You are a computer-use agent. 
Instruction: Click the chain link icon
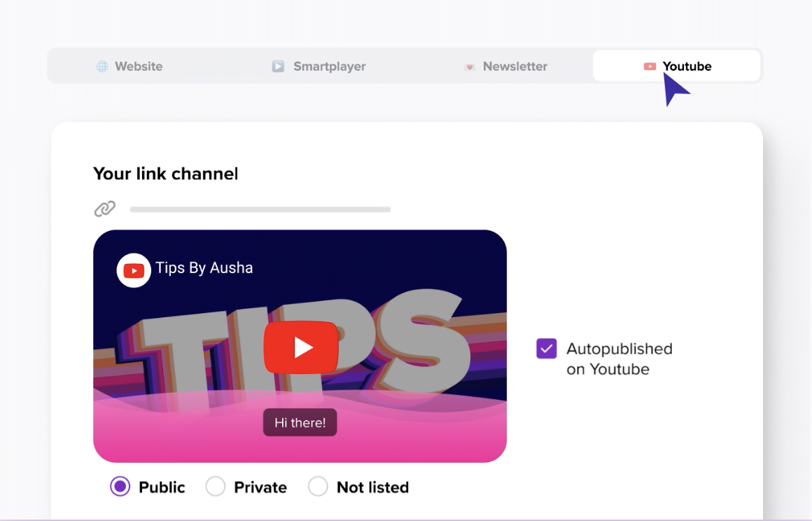pyautogui.click(x=105, y=209)
